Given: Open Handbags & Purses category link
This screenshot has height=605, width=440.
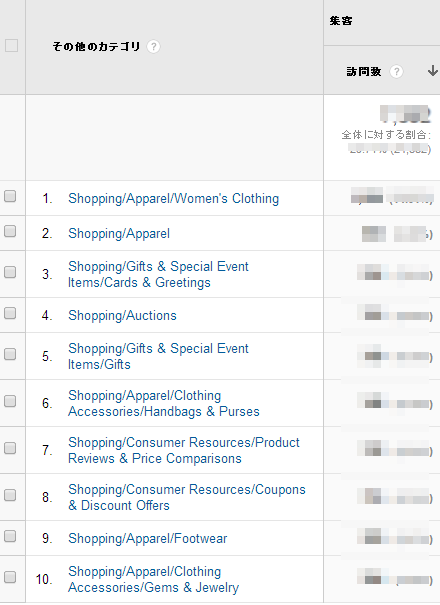Looking at the screenshot, I should click(164, 403).
